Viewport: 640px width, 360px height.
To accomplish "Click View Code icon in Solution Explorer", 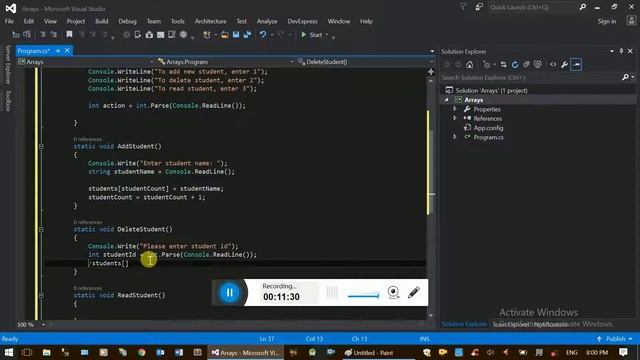I will click(553, 64).
